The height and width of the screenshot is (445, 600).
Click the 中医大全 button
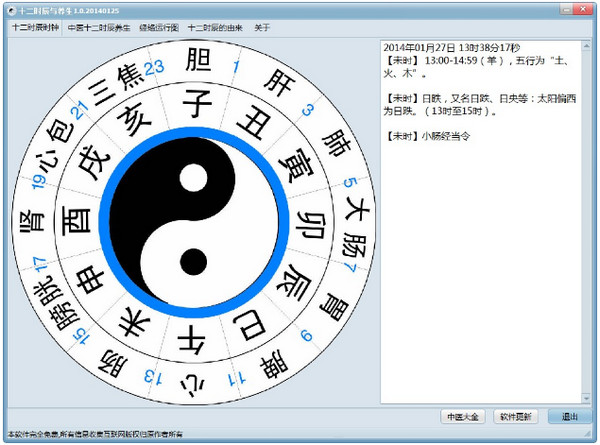(463, 416)
